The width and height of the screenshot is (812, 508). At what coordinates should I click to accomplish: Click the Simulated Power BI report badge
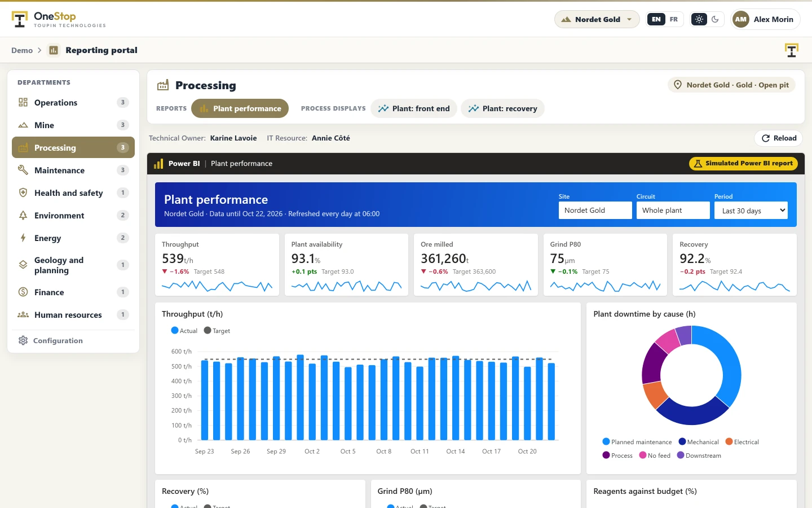pyautogui.click(x=743, y=164)
